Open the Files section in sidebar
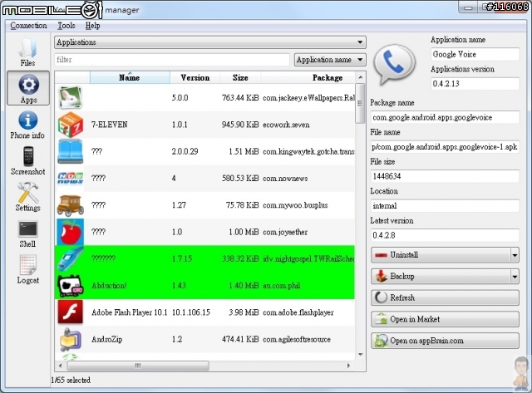 click(27, 52)
